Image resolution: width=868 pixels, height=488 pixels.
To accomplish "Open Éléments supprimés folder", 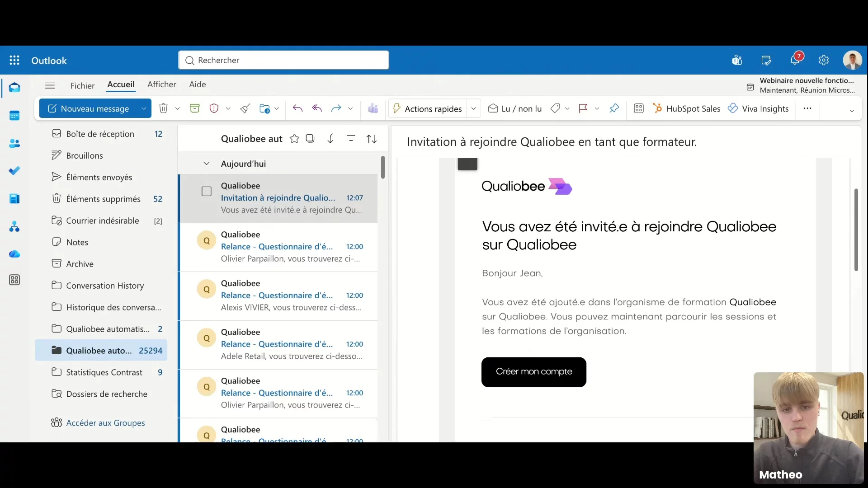I will point(101,199).
